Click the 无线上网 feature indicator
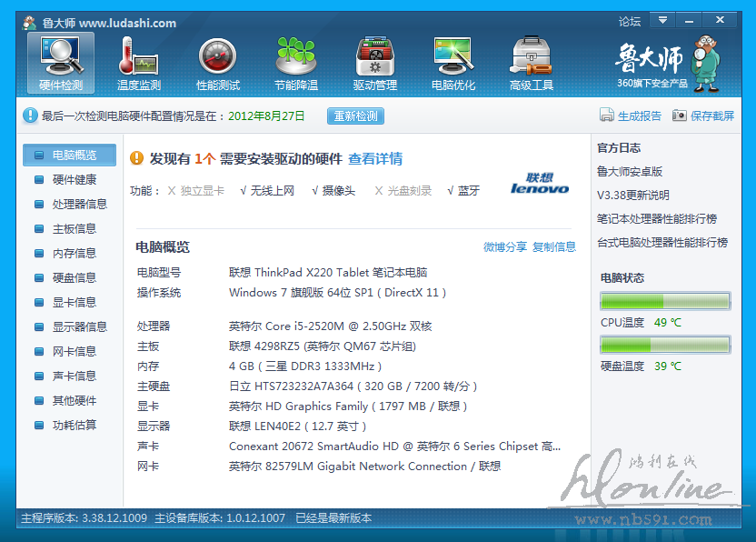The image size is (756, 542). pyautogui.click(x=267, y=191)
